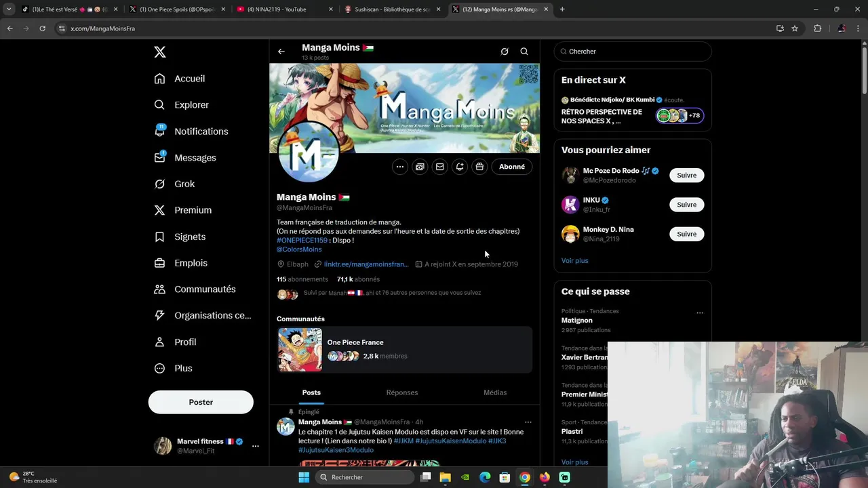
Task: Click the browser reload icon
Action: tap(42, 28)
